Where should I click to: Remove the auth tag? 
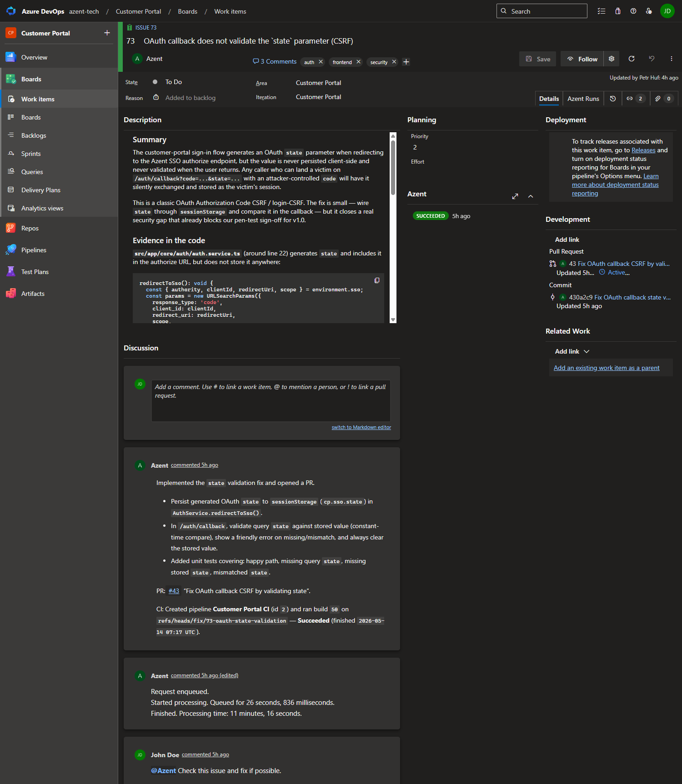[321, 62]
